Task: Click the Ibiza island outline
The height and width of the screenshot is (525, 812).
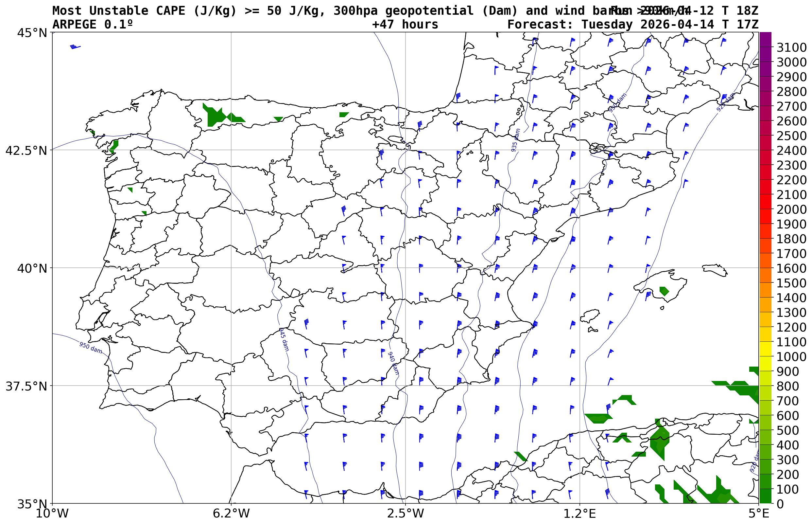Action: [590, 316]
